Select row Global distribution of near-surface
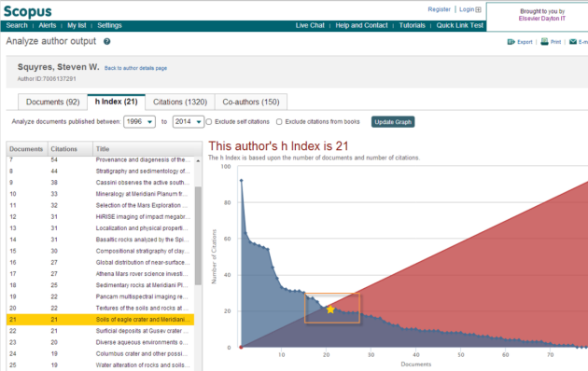 coord(101,263)
